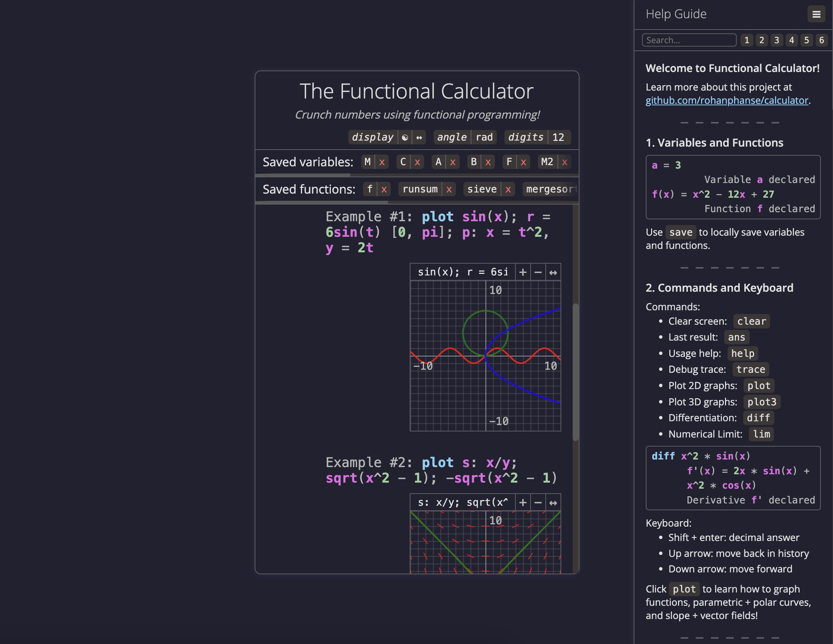The height and width of the screenshot is (644, 833).
Task: Expand the sin(x) plot width
Action: 553,272
